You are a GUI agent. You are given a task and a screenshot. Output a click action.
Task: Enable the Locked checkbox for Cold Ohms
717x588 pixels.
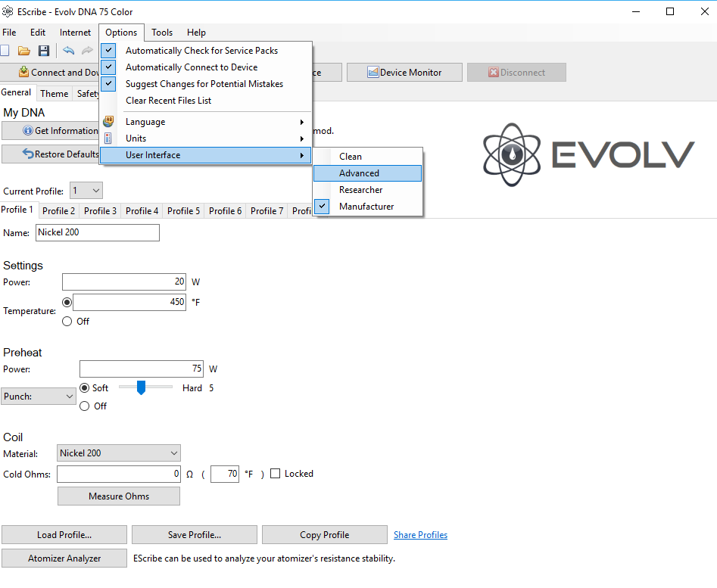tap(275, 474)
